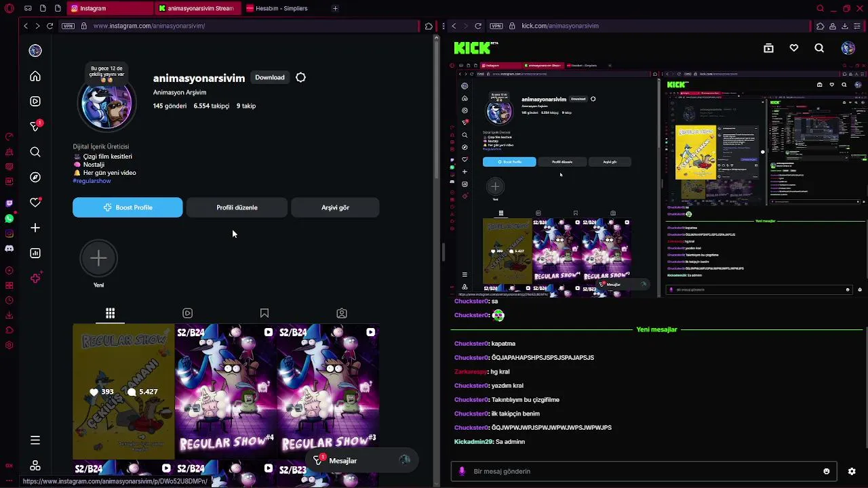This screenshot has height=488, width=868.
Task: Open Opera GX sidebar settings gear
Action: [x=9, y=345]
